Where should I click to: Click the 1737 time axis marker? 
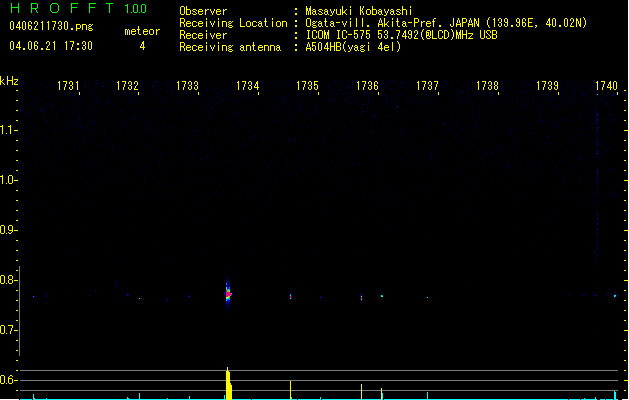427,86
